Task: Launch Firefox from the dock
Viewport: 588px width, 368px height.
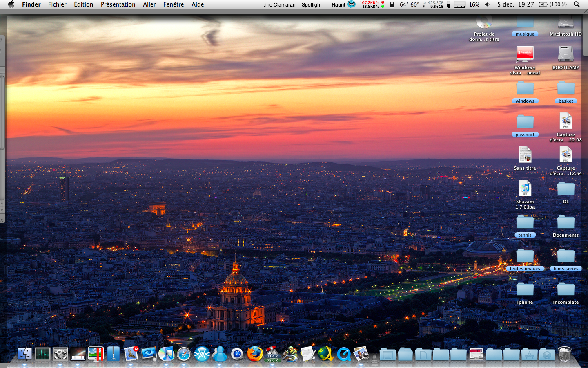Action: point(255,354)
